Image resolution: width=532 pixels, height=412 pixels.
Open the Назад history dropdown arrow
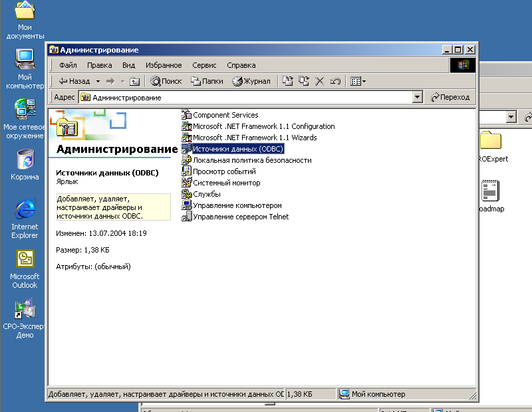[x=98, y=81]
